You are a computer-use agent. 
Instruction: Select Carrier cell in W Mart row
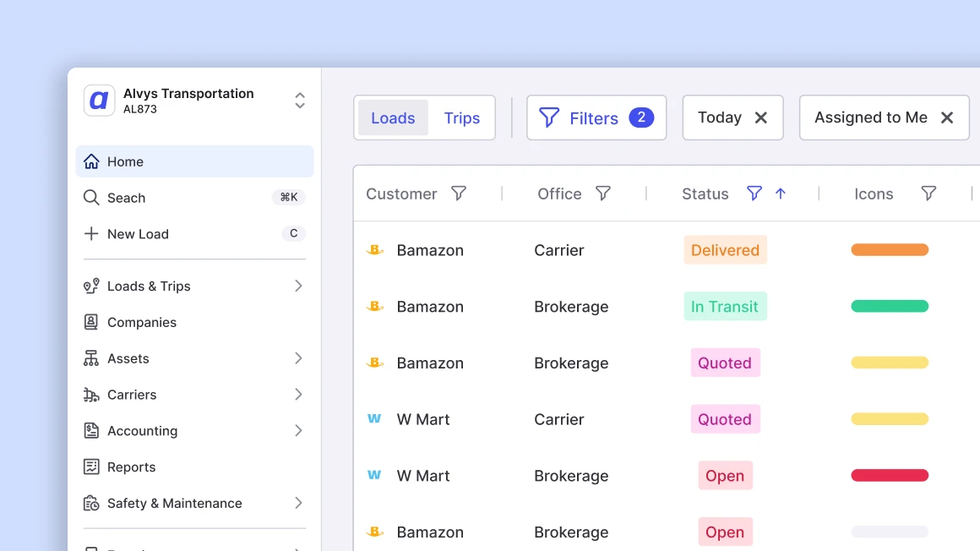coord(558,419)
